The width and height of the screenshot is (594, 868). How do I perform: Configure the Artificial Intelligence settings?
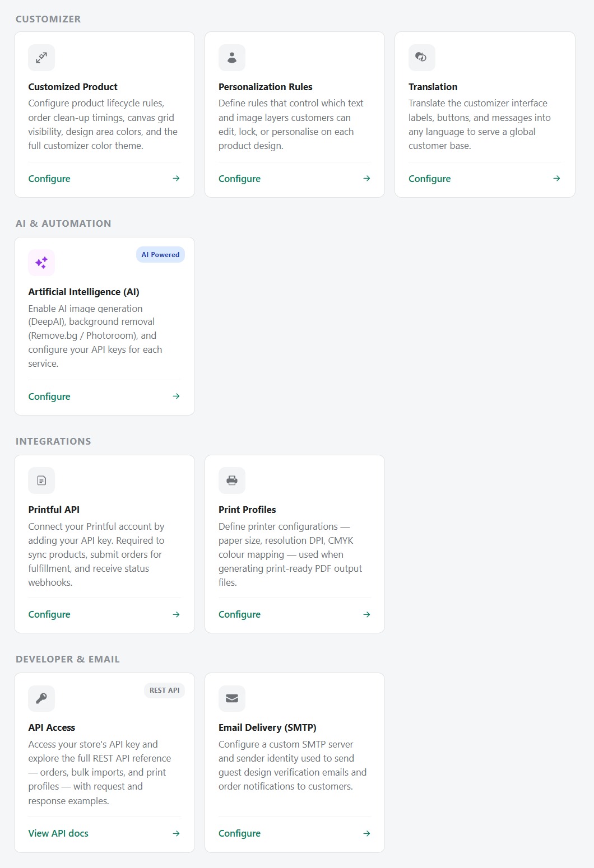tap(49, 396)
